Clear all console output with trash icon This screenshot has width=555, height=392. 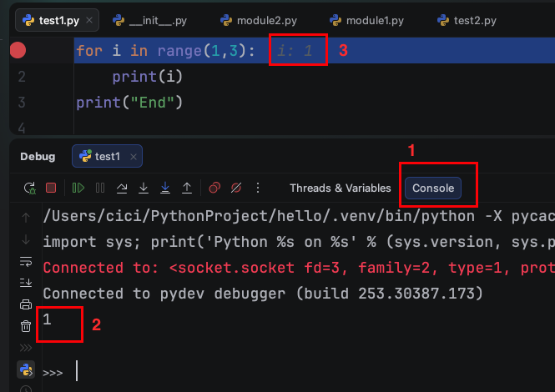coord(26,326)
